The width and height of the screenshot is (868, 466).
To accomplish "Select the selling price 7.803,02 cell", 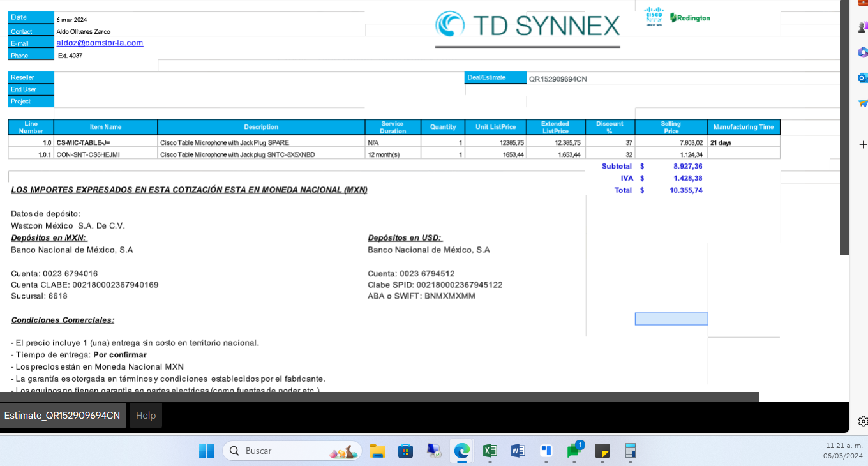I will [x=671, y=142].
